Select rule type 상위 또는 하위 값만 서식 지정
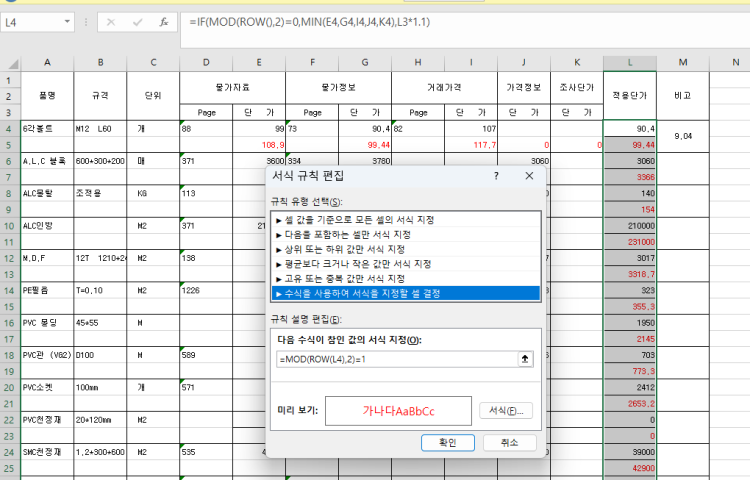 (406, 249)
